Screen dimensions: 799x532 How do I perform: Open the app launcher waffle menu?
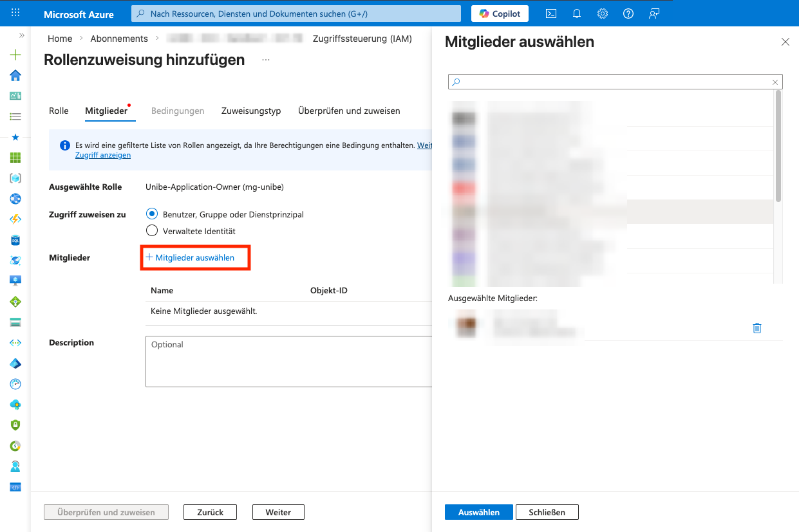(x=15, y=14)
